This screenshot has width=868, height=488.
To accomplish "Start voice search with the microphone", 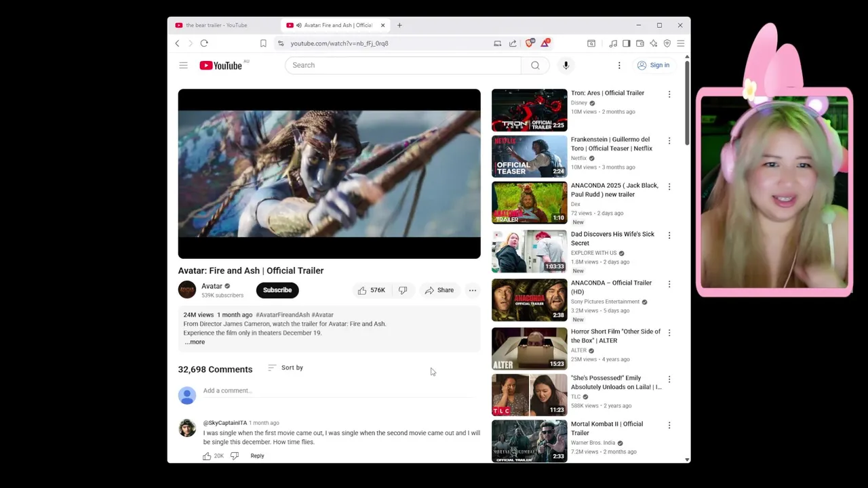I will (566, 65).
